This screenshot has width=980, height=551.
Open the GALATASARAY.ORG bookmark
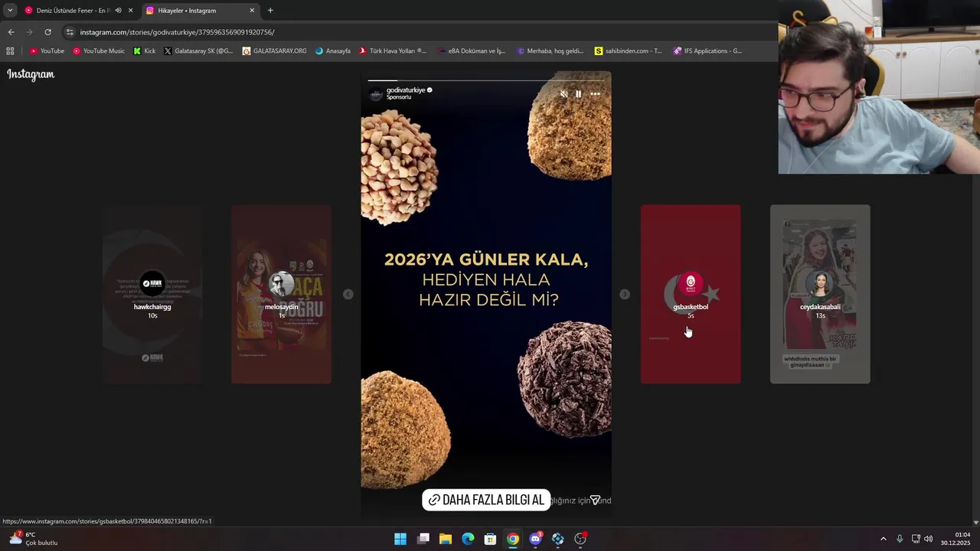tap(274, 51)
